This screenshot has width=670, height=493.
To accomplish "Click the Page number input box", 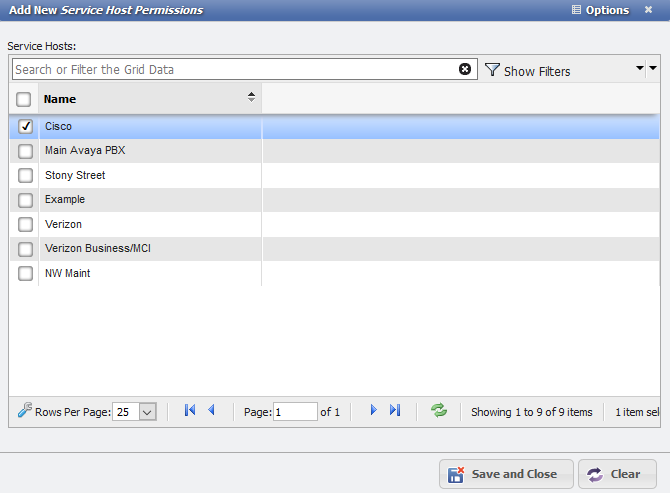I will [x=295, y=411].
